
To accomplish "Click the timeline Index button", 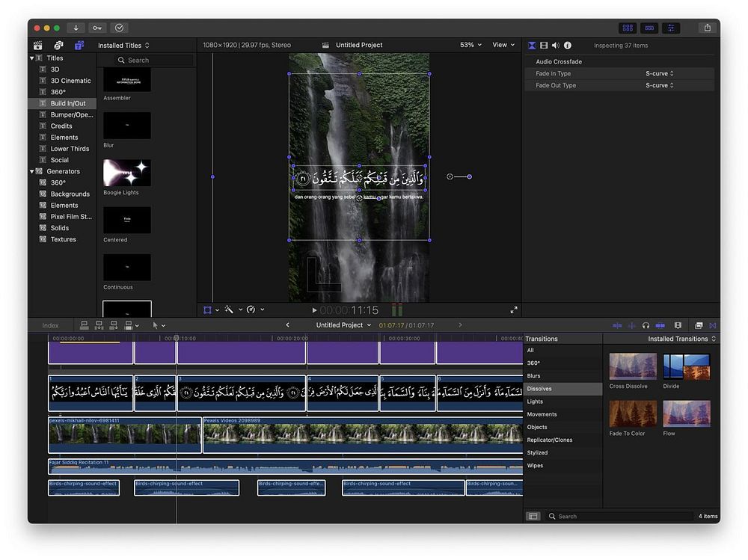I will click(x=50, y=325).
